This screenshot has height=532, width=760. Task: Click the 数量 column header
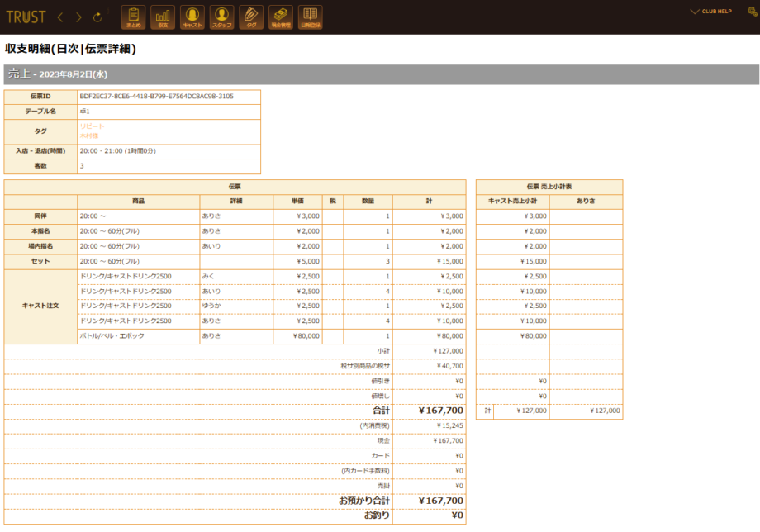click(368, 202)
